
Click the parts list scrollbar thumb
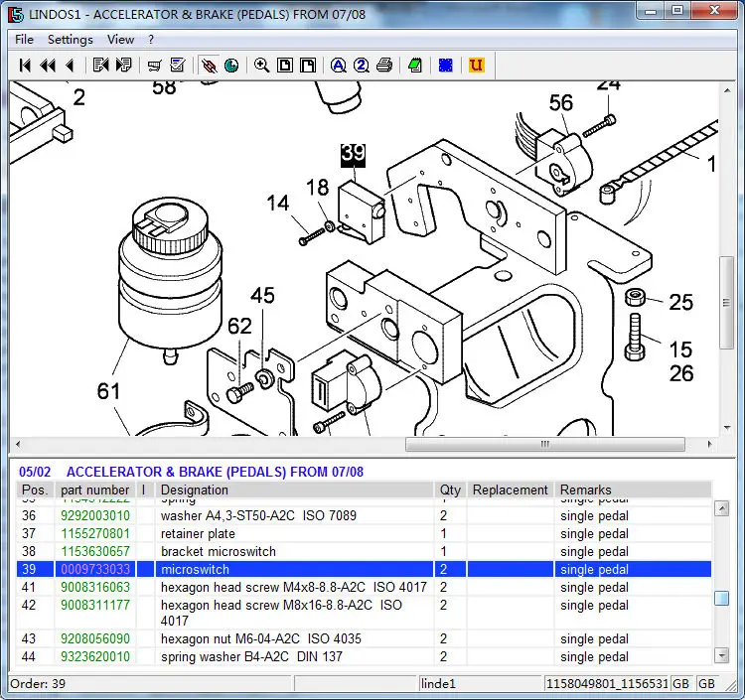coord(722,599)
